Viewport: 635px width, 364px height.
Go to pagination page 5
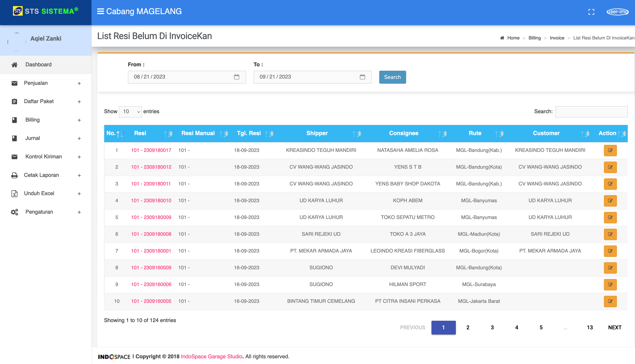(x=541, y=327)
